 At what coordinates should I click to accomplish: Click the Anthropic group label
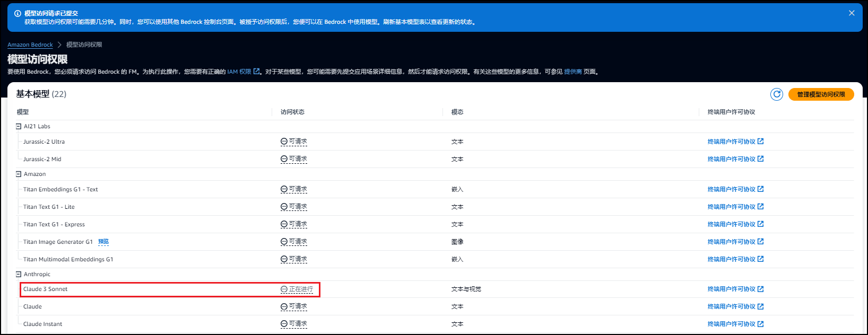coord(37,274)
